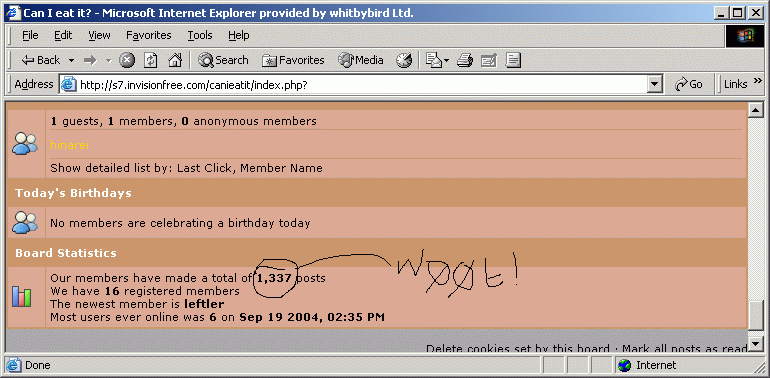This screenshot has width=770, height=378.
Task: Click the Board Statistics header
Action: point(66,253)
